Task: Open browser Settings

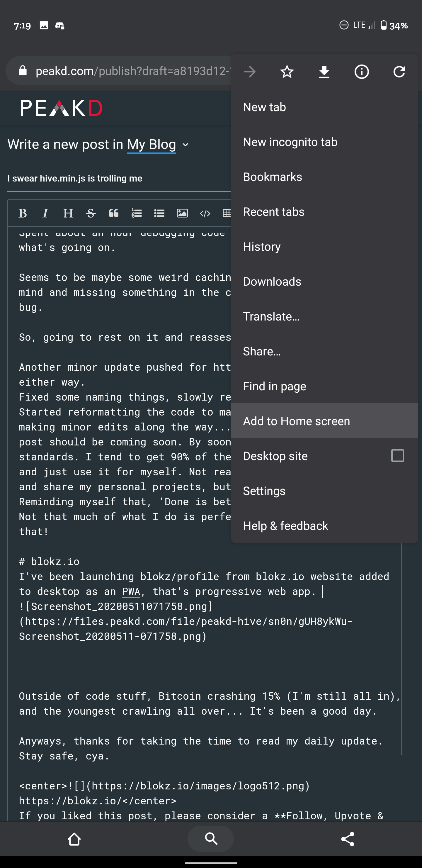Action: (324, 491)
